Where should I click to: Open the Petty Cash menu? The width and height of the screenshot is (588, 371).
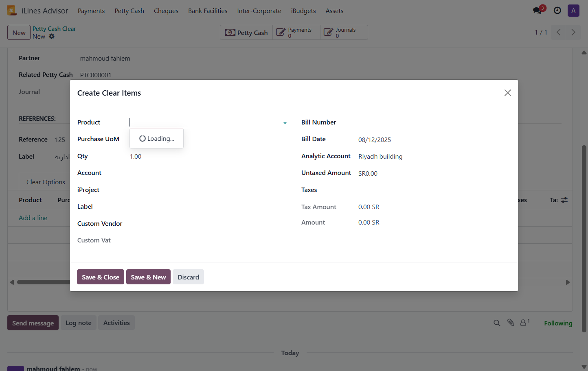[129, 11]
